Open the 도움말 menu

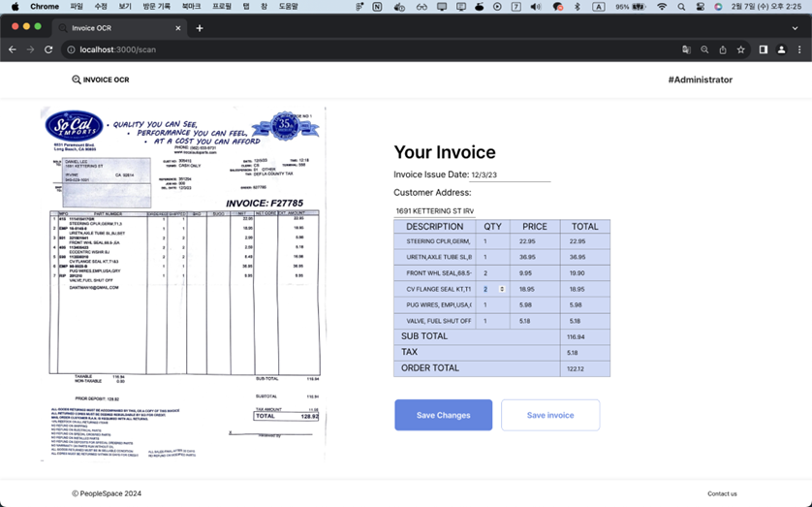point(289,7)
